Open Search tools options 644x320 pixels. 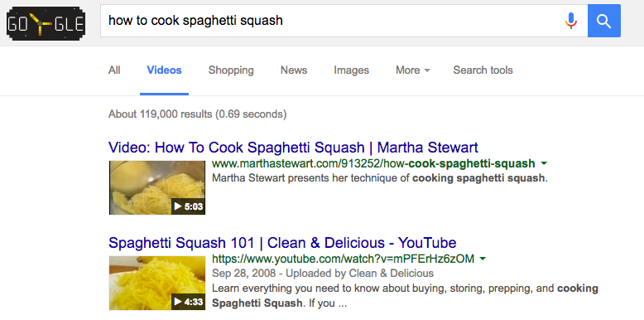point(483,70)
